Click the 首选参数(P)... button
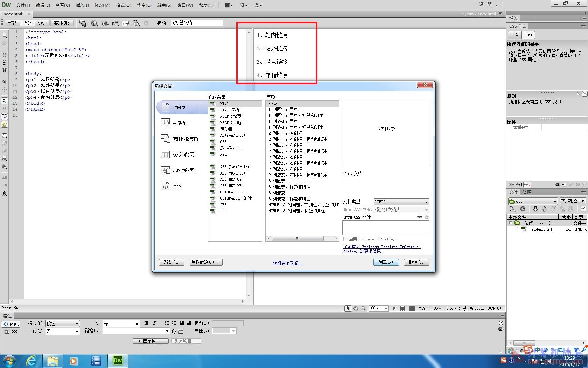This screenshot has width=588, height=368. click(x=206, y=262)
